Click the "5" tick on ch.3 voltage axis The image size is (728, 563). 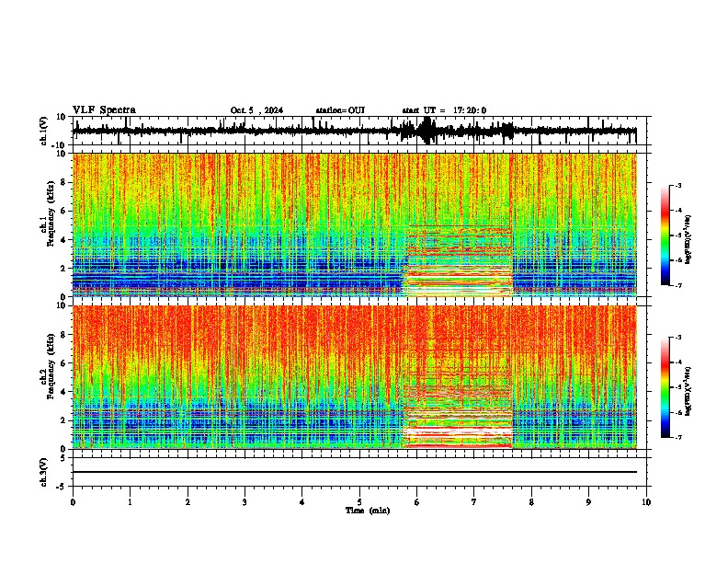63,458
